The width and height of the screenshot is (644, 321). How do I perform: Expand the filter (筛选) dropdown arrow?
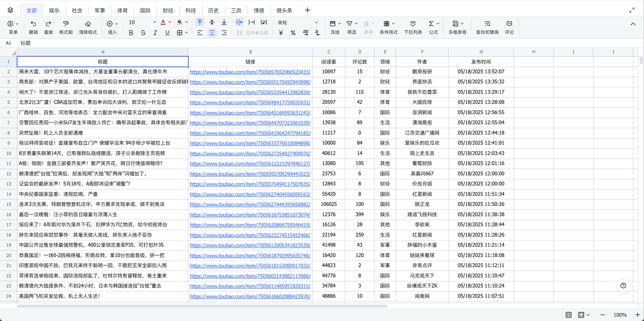(x=357, y=24)
